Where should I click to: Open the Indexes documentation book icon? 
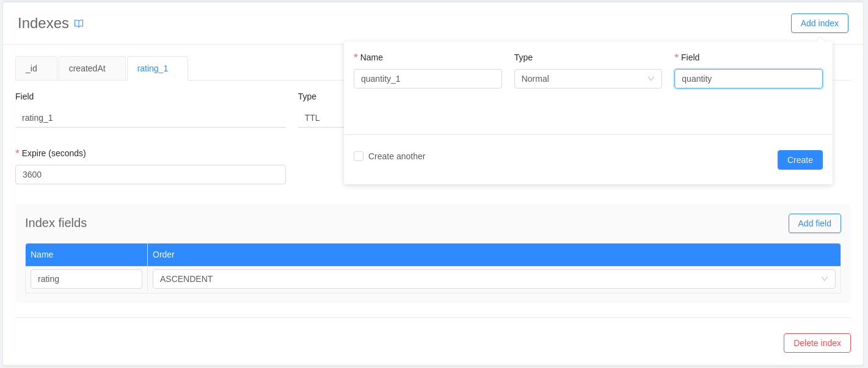(x=79, y=24)
